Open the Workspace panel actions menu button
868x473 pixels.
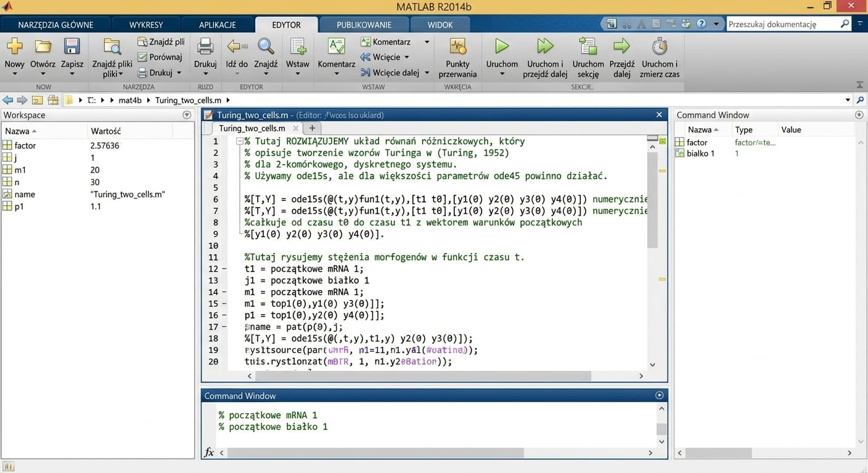tap(187, 115)
